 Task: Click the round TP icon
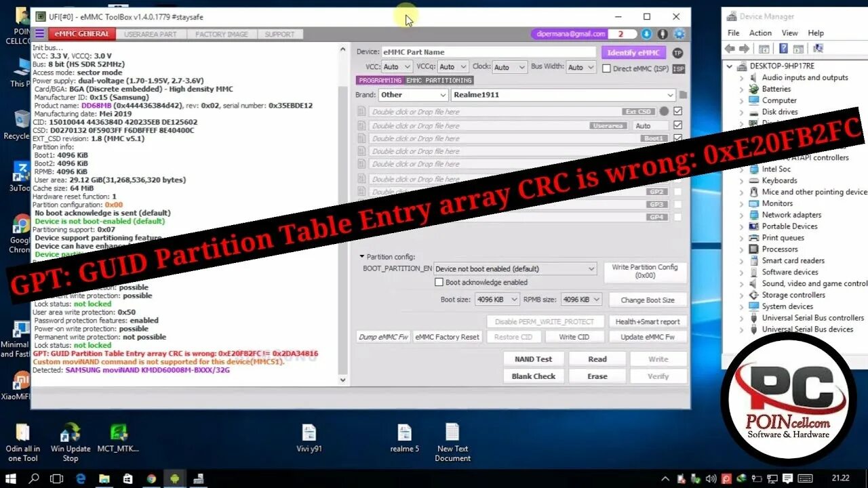677,53
